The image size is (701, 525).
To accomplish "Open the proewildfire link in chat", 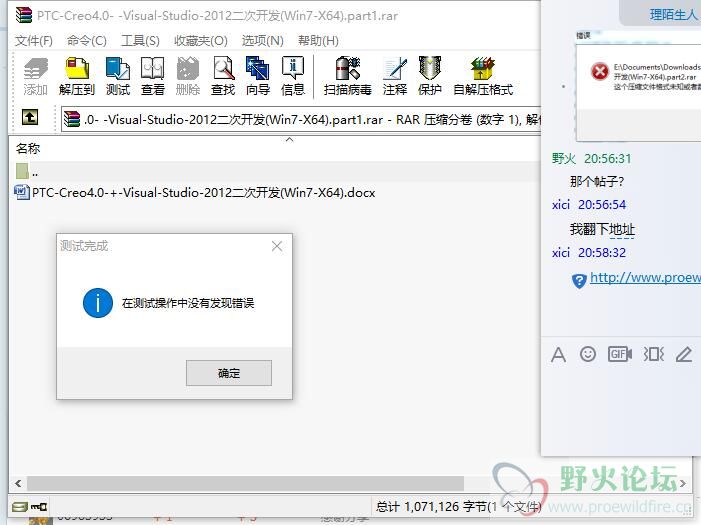I will click(x=645, y=278).
